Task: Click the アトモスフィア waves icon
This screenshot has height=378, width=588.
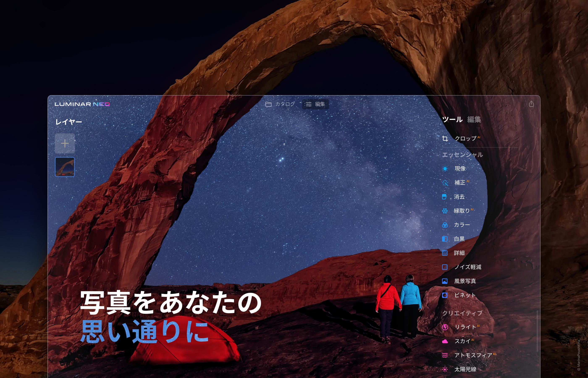Action: (445, 355)
